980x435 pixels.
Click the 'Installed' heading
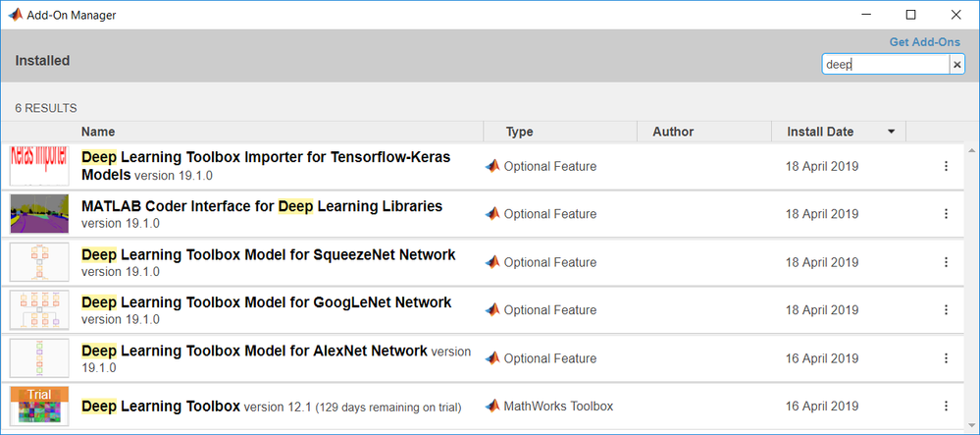[42, 61]
